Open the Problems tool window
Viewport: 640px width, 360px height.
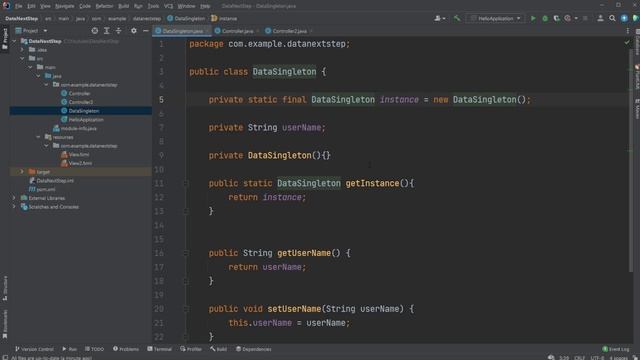(126, 349)
